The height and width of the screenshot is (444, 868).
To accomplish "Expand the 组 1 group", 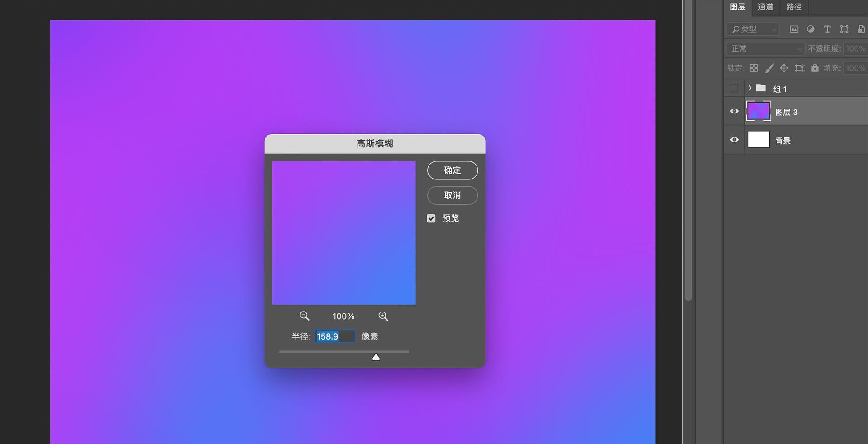I will point(749,88).
